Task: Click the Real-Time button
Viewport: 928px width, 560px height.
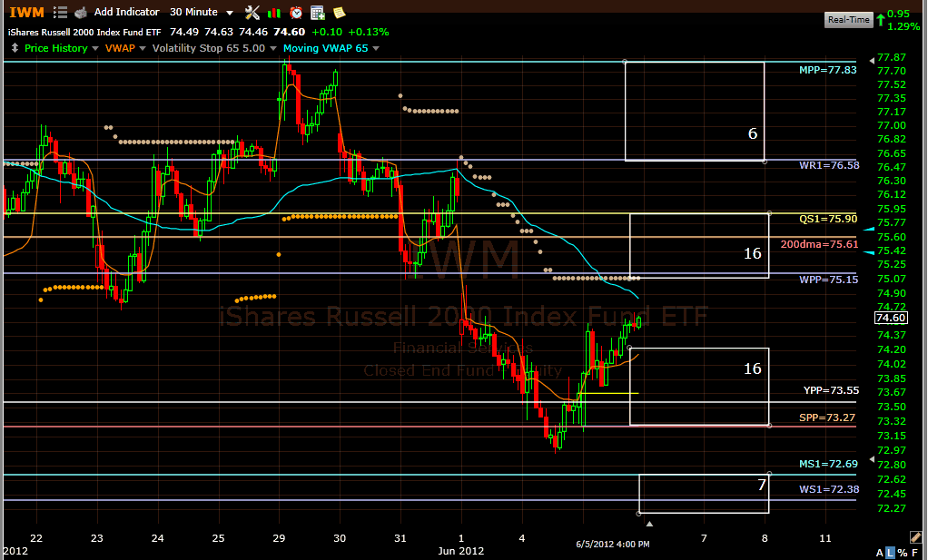Action: point(849,20)
